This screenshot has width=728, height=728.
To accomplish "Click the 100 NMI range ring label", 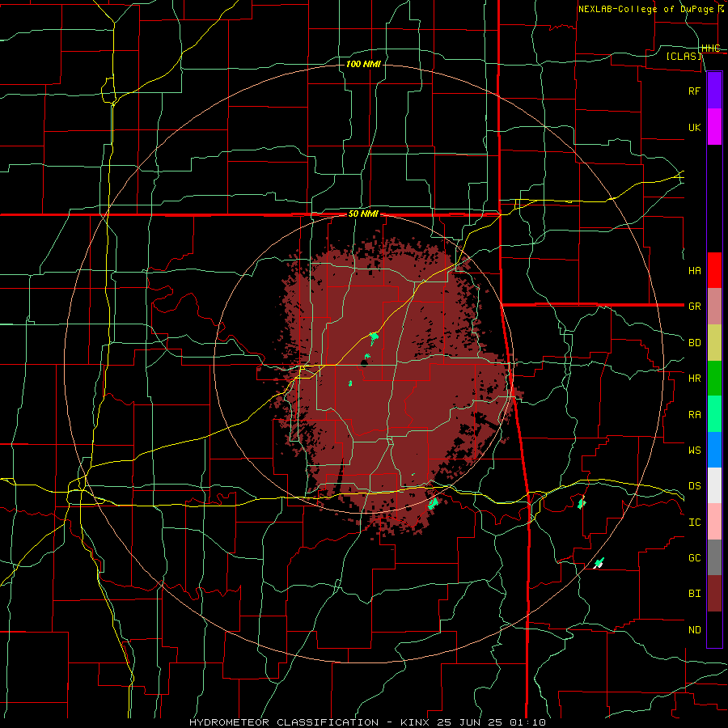I will pos(363,64).
